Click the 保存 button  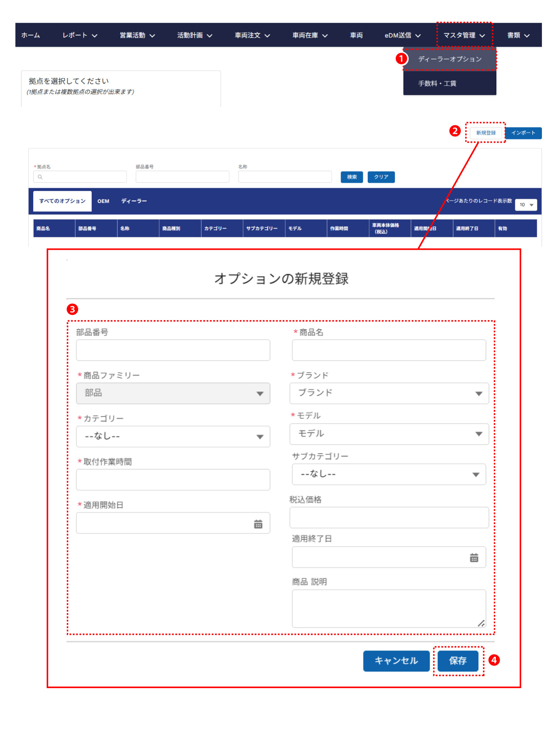point(457,661)
